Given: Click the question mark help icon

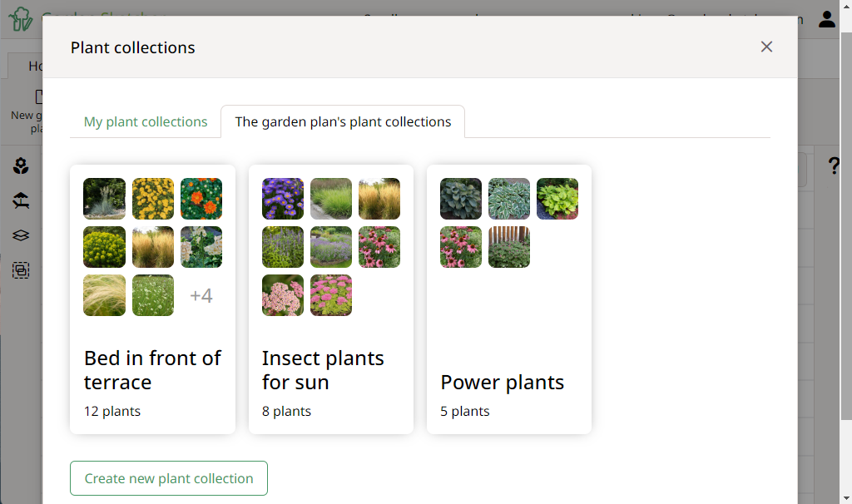Looking at the screenshot, I should pyautogui.click(x=835, y=166).
